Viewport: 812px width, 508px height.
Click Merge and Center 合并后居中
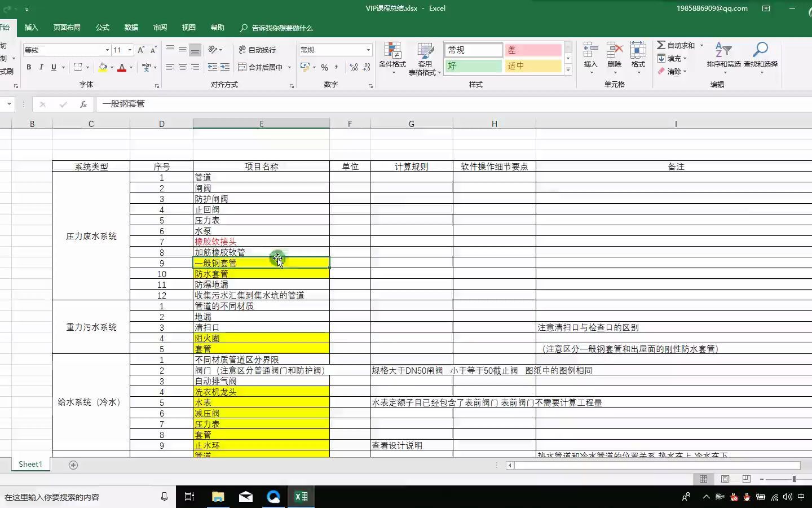point(261,67)
